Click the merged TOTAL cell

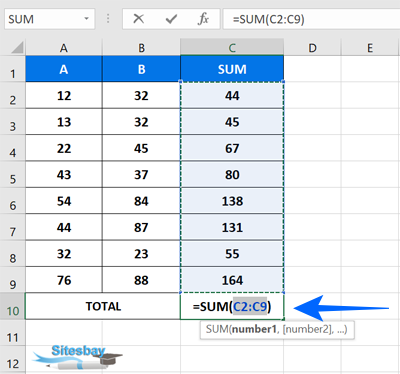(103, 306)
